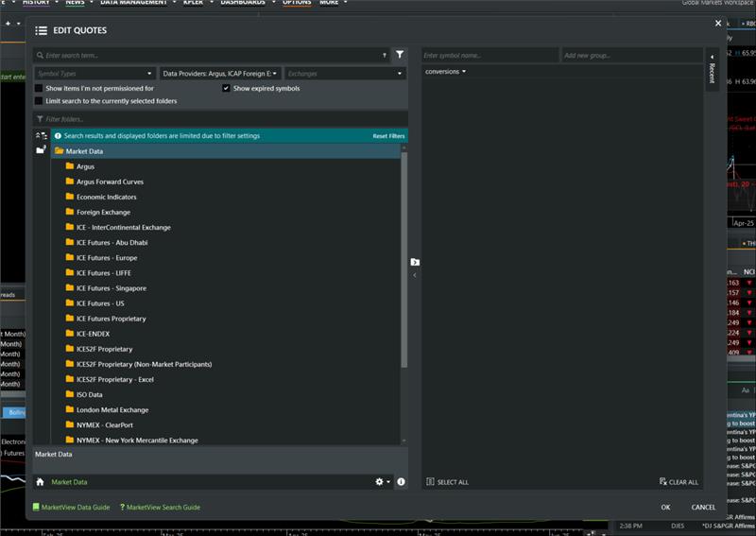
Task: Check Limit search to currently selected folders
Action: [39, 101]
